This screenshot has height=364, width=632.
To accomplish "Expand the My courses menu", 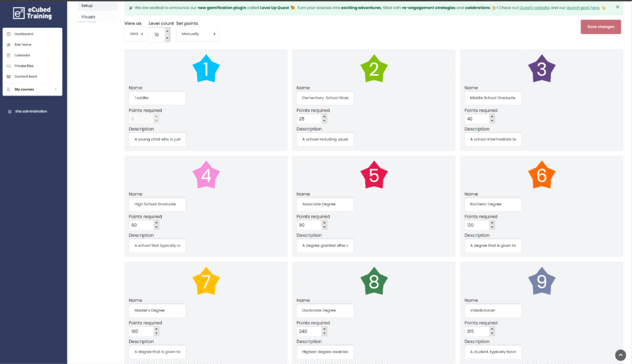I will click(32, 89).
